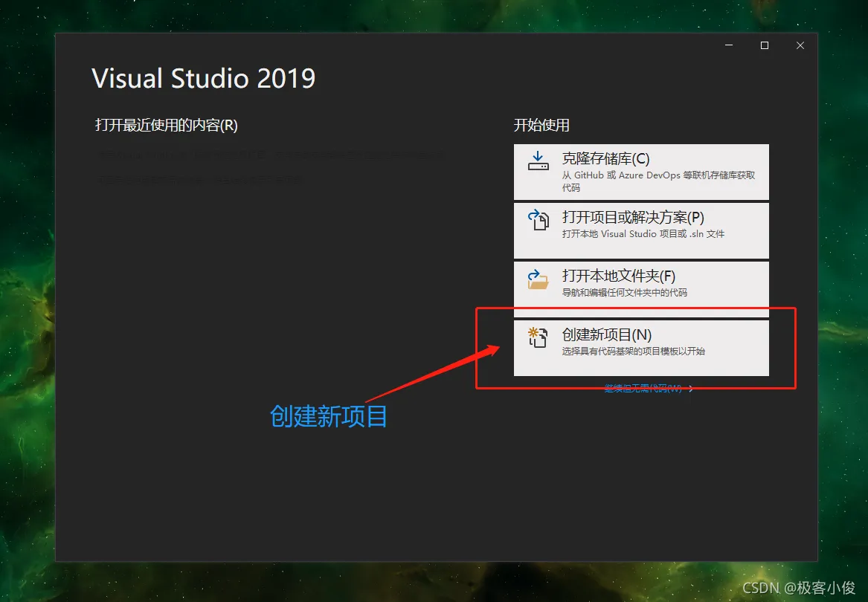Click the GitHub or Azure DevOps description text
The image size is (868, 602).
[658, 181]
